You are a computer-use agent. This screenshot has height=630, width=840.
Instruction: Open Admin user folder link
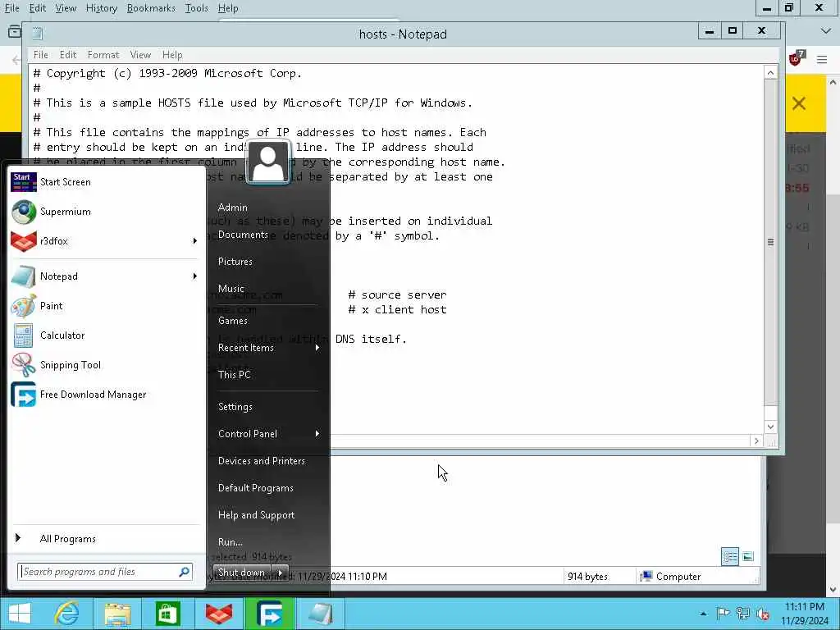point(233,208)
